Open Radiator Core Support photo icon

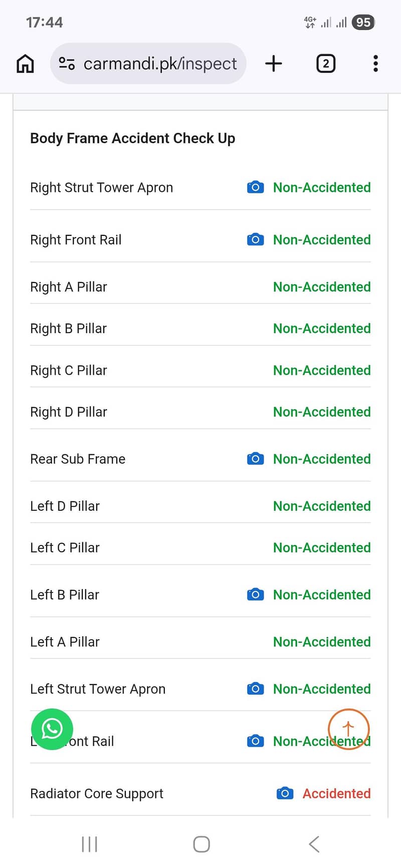pos(285,793)
